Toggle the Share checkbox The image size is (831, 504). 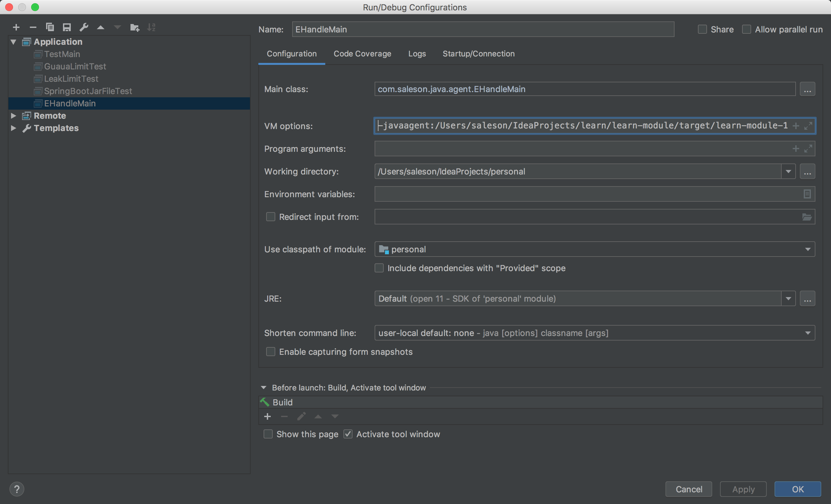[x=702, y=29]
